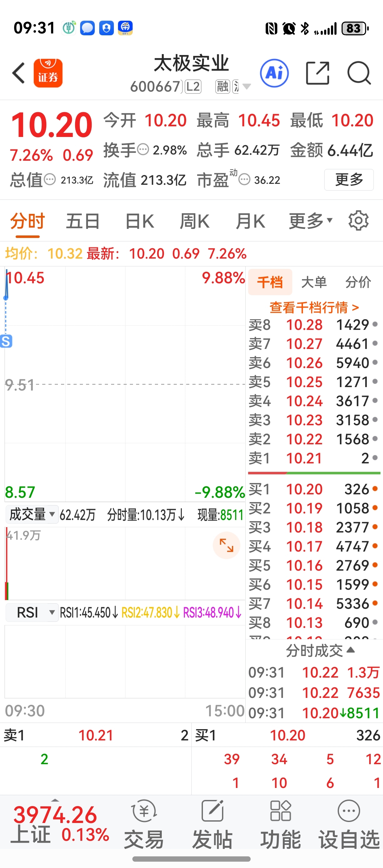The width and height of the screenshot is (383, 868).
Task: Open the 查看千档行情 link
Action: pyautogui.click(x=314, y=307)
